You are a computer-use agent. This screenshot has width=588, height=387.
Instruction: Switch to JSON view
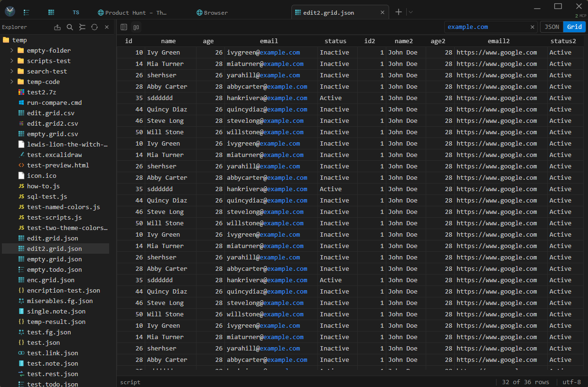pos(552,27)
